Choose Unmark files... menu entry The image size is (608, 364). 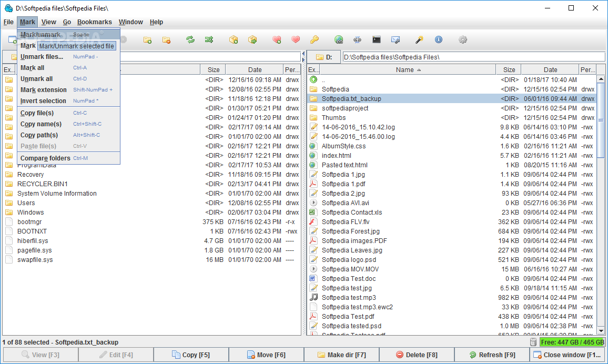pyautogui.click(x=68, y=57)
